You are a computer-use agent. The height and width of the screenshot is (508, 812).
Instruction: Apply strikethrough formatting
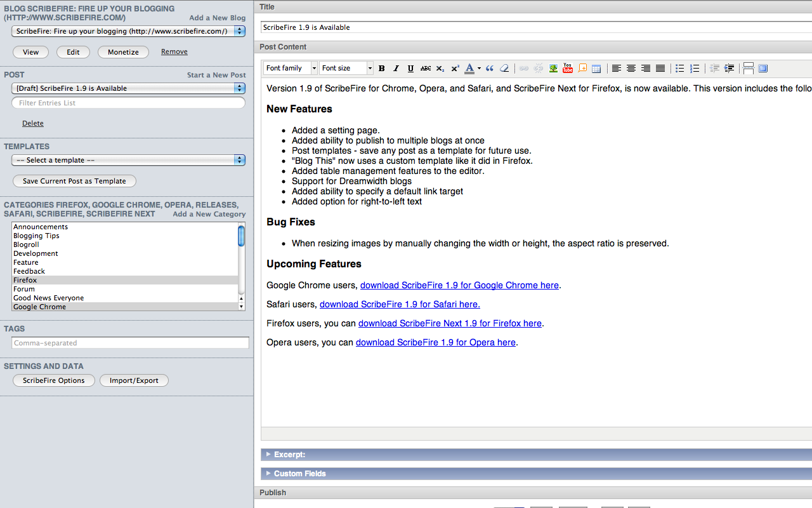[x=426, y=69]
